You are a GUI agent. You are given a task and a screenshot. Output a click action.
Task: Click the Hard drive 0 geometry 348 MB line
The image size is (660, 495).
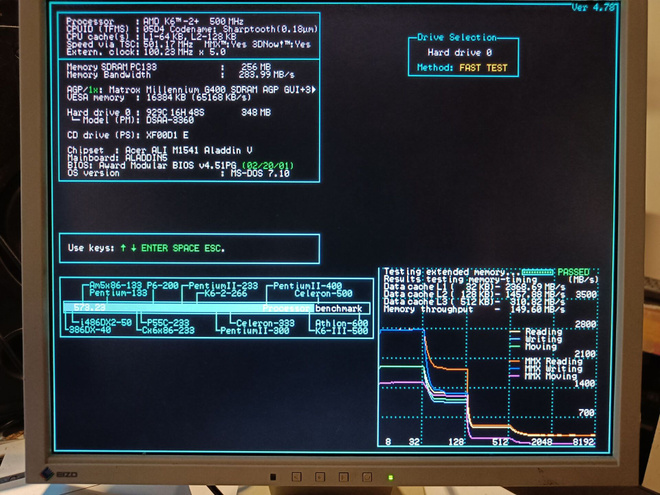click(169, 112)
